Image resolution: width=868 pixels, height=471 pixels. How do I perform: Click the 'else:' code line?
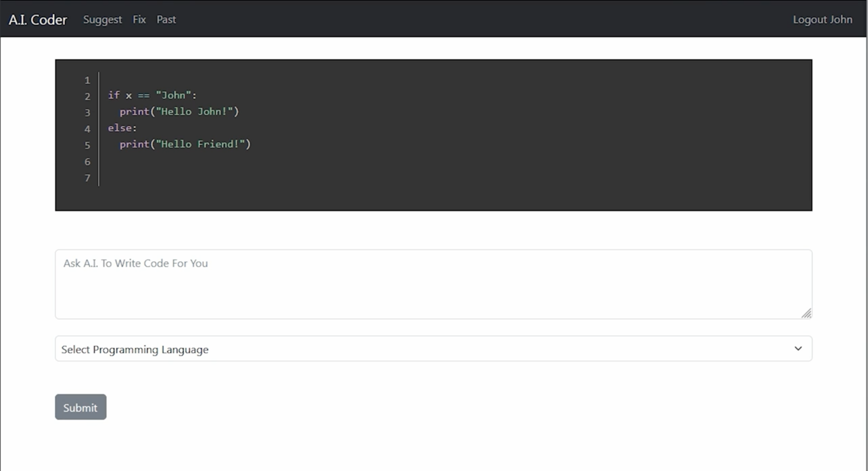pyautogui.click(x=122, y=128)
